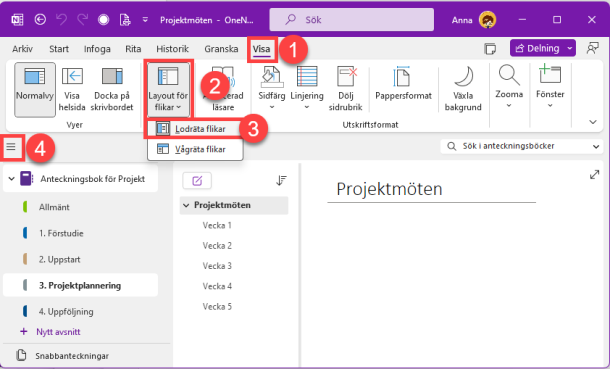
Task: Expand the Delning dropdown arrow
Action: coord(570,48)
